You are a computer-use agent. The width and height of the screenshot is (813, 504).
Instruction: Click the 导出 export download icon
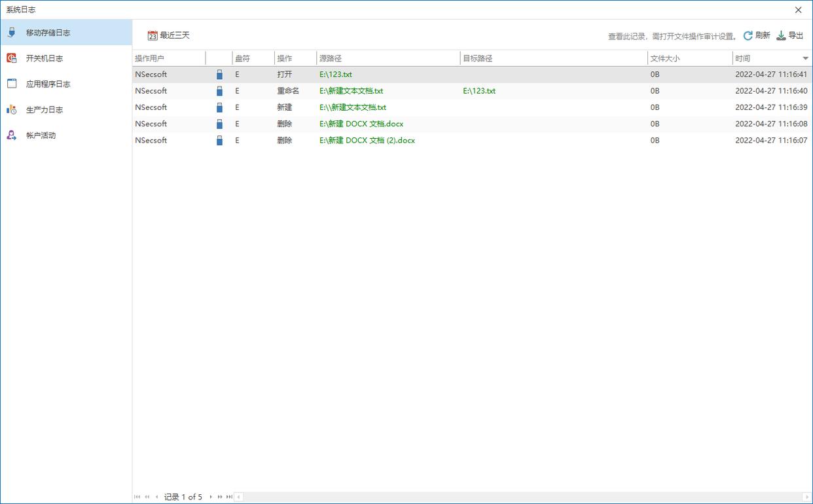[x=781, y=36]
